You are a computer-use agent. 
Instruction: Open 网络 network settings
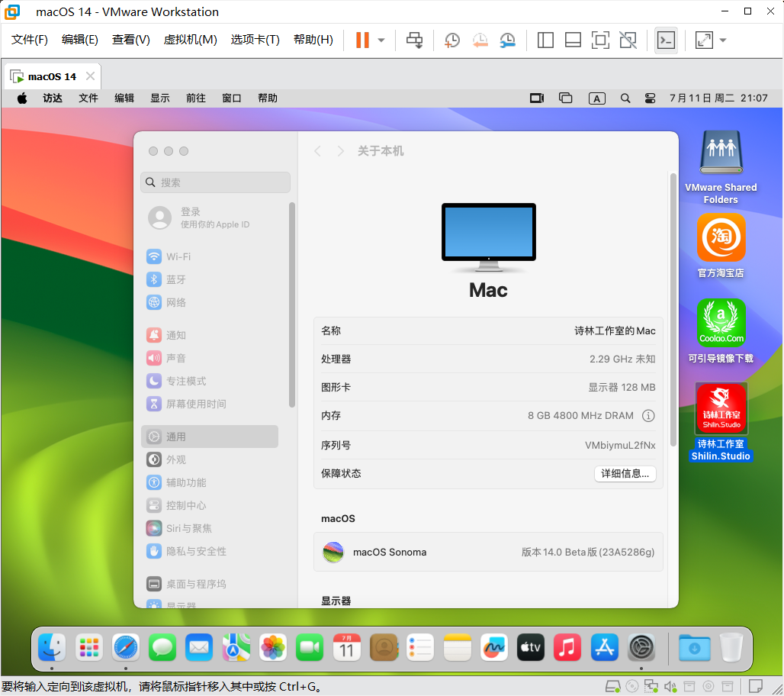pyautogui.click(x=166, y=303)
